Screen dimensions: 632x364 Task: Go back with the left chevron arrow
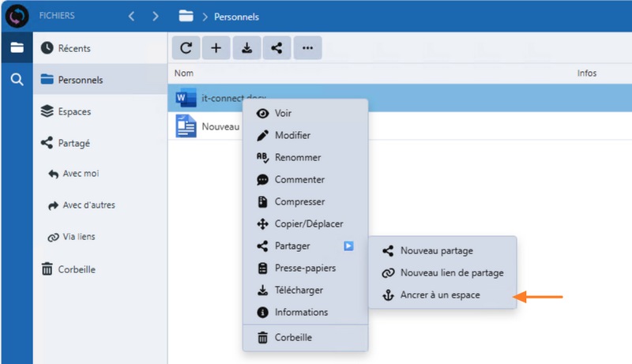click(132, 16)
